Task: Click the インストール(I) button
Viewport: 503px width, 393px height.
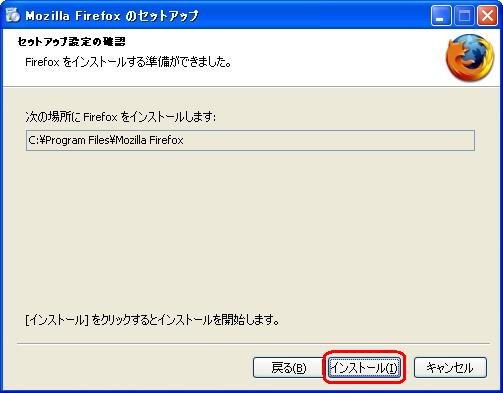Action: point(364,368)
